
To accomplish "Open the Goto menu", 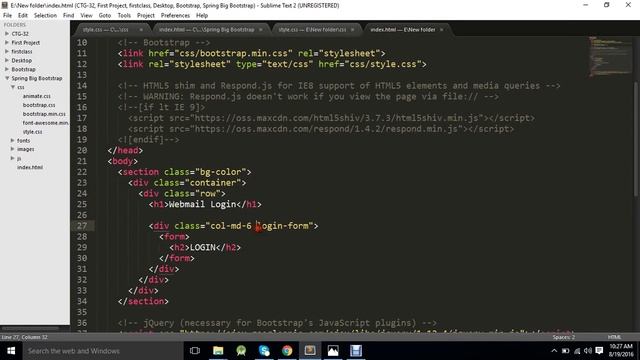I will [x=105, y=16].
